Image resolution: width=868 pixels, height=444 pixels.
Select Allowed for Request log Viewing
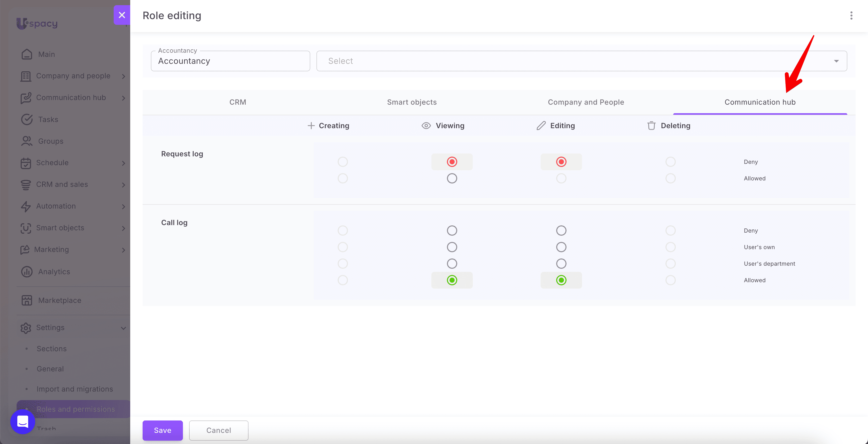452,178
